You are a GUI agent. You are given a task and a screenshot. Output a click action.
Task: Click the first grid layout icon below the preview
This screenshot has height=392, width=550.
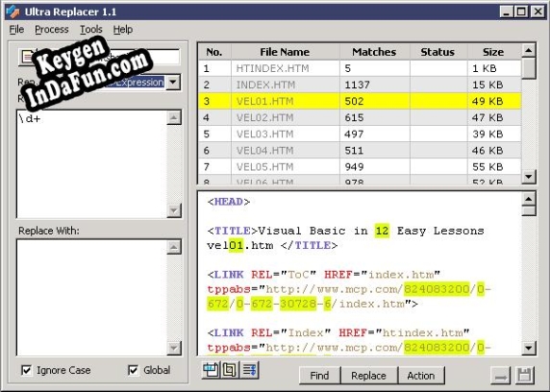(211, 370)
